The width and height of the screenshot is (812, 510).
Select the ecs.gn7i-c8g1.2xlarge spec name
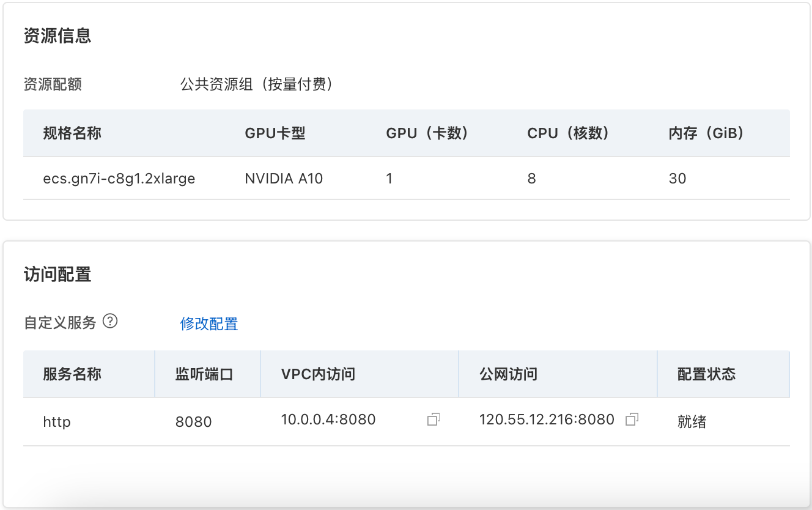coord(119,179)
